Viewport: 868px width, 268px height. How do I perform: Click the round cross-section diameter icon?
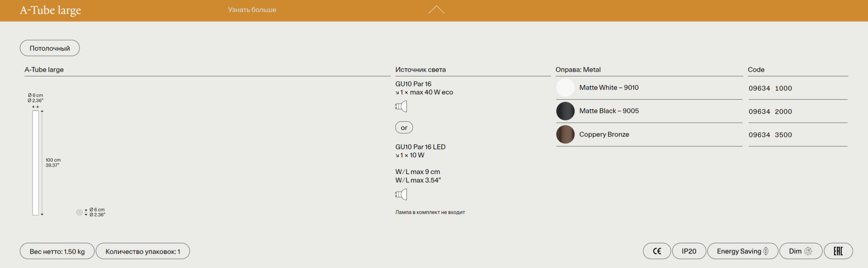[80, 212]
